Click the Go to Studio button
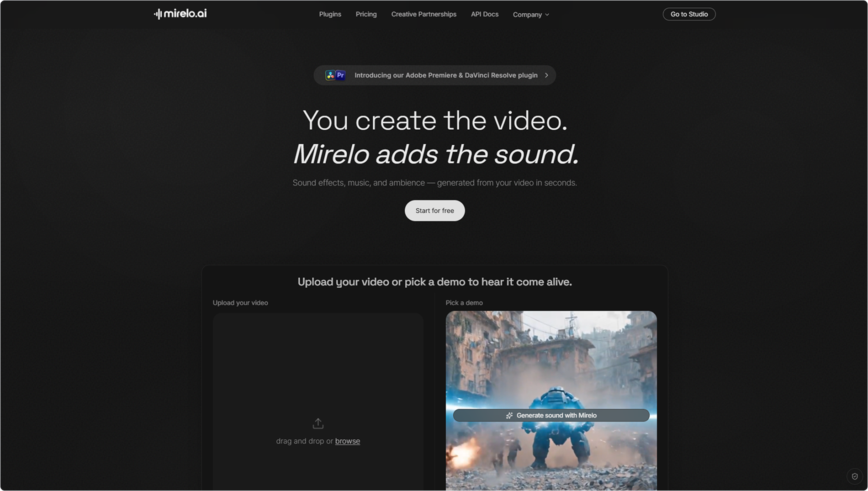Image resolution: width=868 pixels, height=491 pixels. (x=689, y=14)
